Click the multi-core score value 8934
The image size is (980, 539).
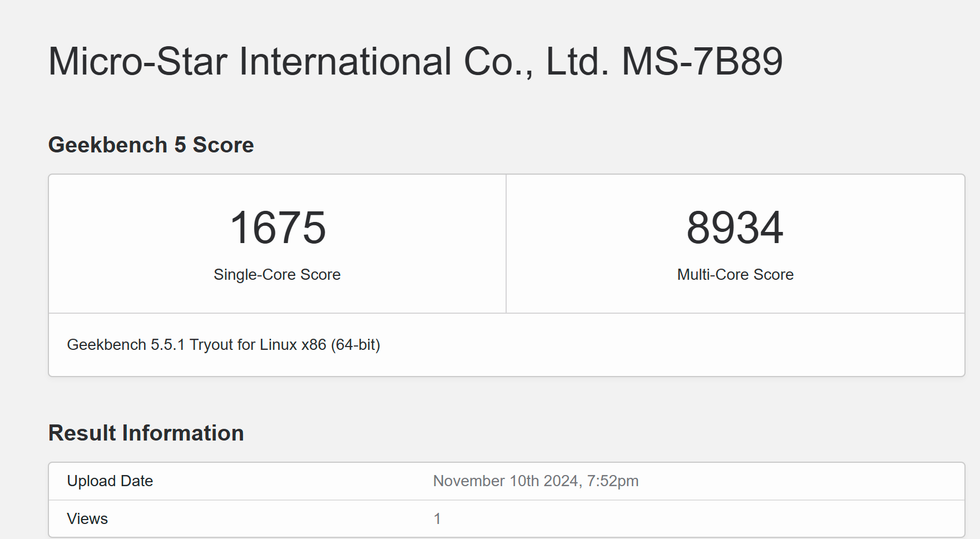click(x=735, y=228)
